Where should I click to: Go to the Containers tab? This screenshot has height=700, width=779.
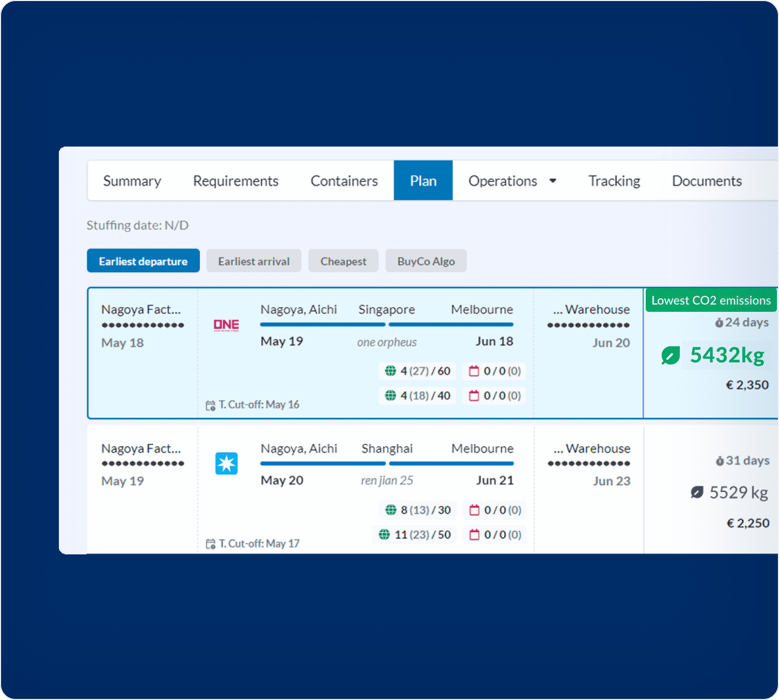tap(344, 181)
